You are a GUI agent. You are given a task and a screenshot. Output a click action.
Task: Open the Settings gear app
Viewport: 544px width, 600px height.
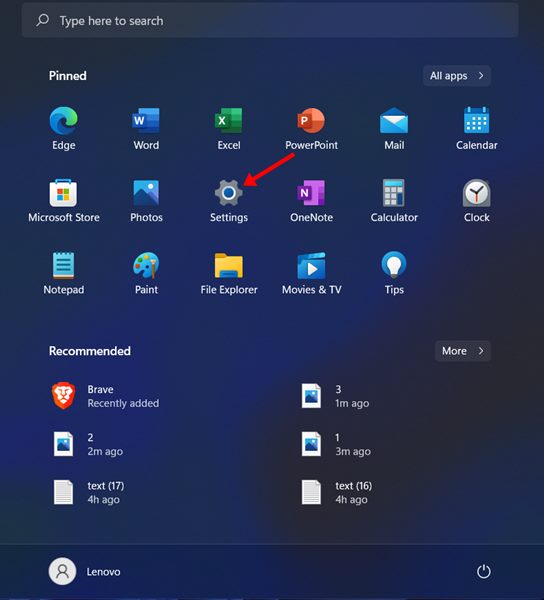(228, 201)
